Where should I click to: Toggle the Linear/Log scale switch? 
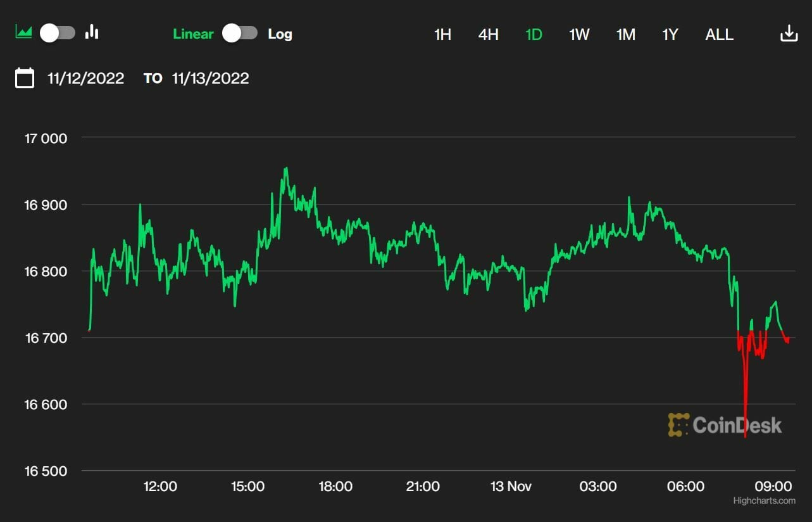click(x=240, y=34)
